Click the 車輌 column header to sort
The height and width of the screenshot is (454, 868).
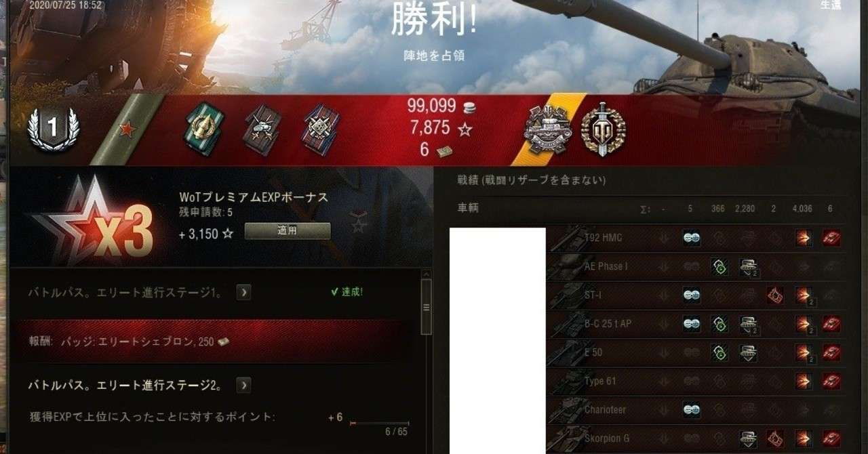click(x=468, y=209)
